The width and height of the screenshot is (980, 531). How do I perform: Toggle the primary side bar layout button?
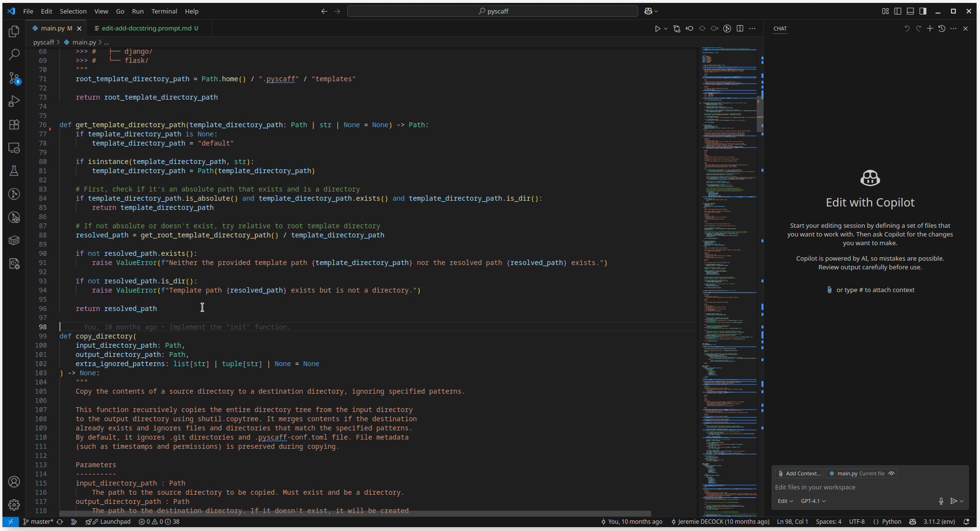pos(897,11)
